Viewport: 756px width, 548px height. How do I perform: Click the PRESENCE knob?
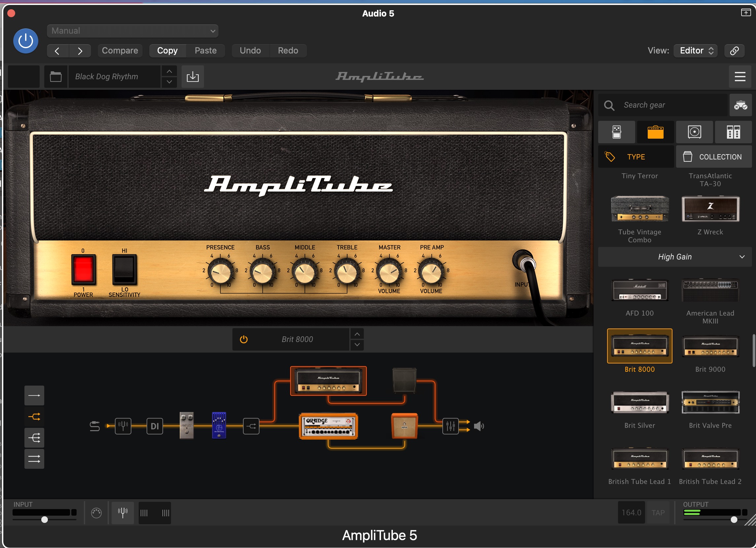220,272
